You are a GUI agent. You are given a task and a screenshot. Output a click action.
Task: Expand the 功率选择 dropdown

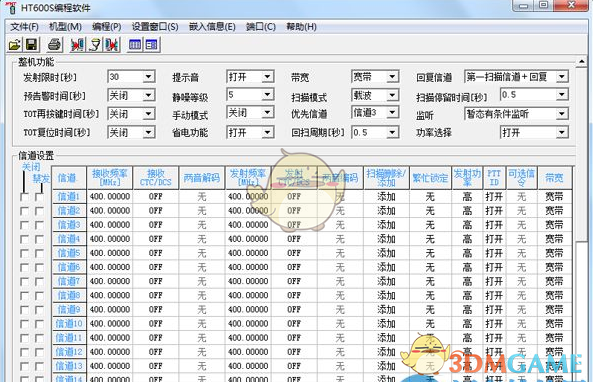tap(562, 132)
